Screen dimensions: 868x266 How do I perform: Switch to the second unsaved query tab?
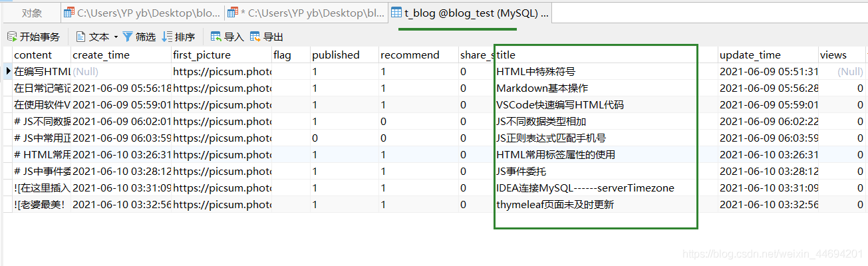click(x=306, y=12)
